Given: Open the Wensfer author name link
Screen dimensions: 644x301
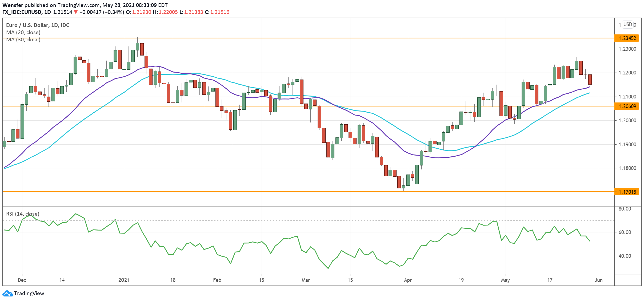Looking at the screenshot, I should coord(13,5).
